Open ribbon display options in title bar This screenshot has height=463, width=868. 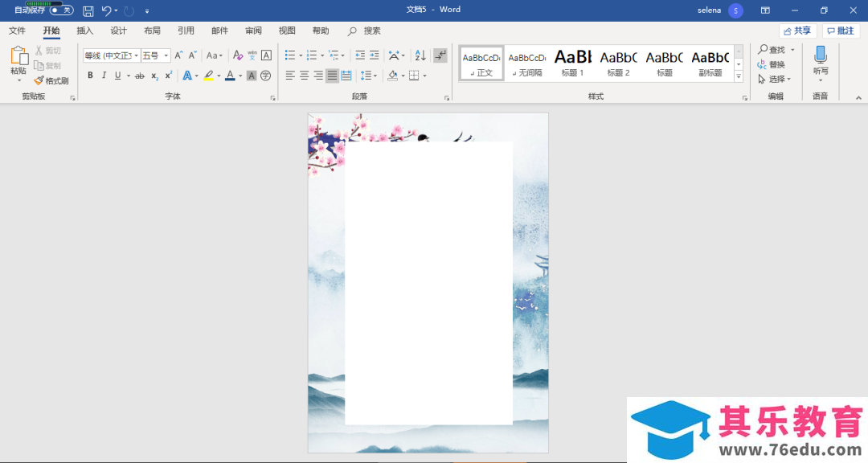click(765, 10)
